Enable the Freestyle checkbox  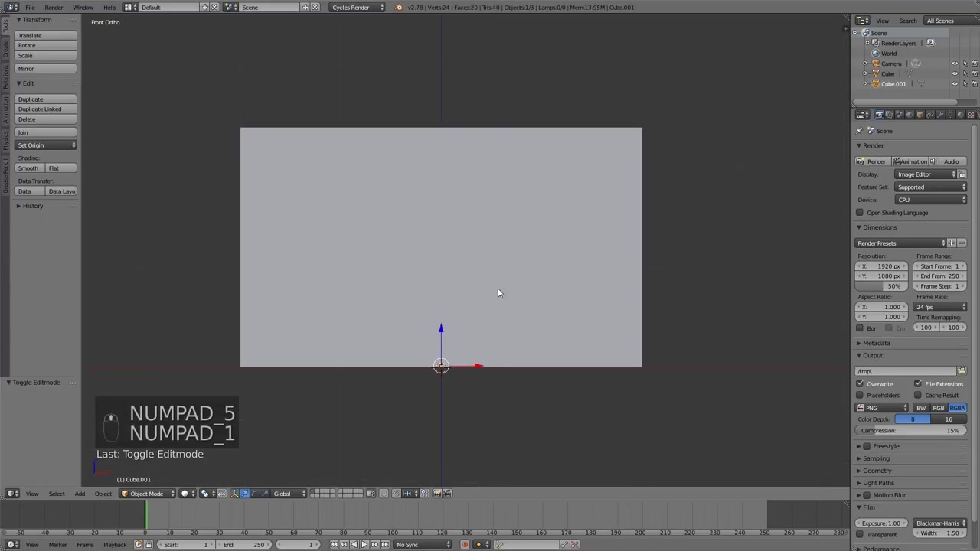[867, 446]
